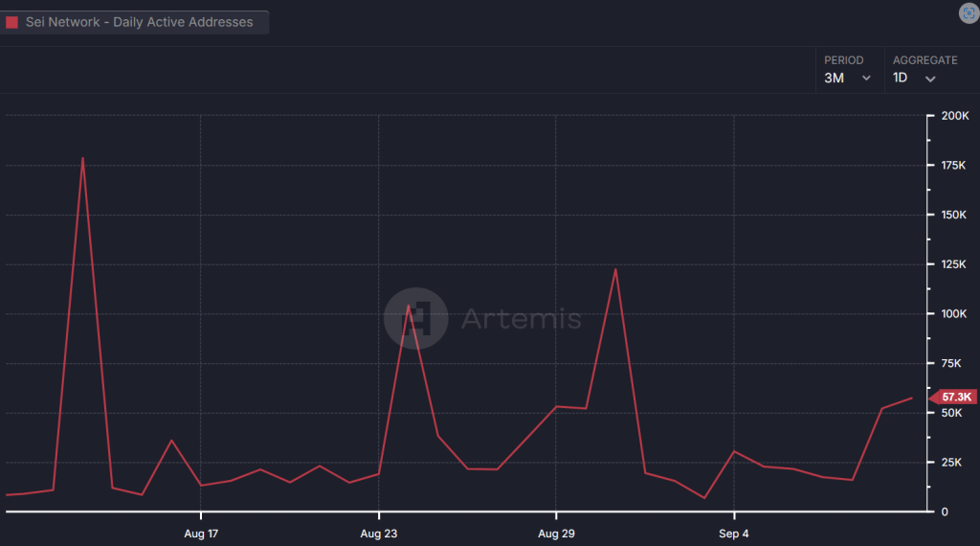Click the 75K y-axis label

pos(951,363)
